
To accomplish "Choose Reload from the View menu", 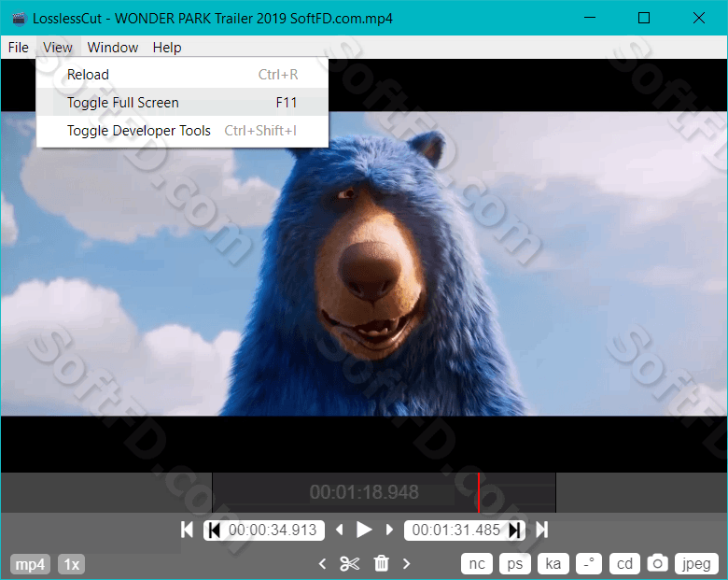I will (x=182, y=75).
